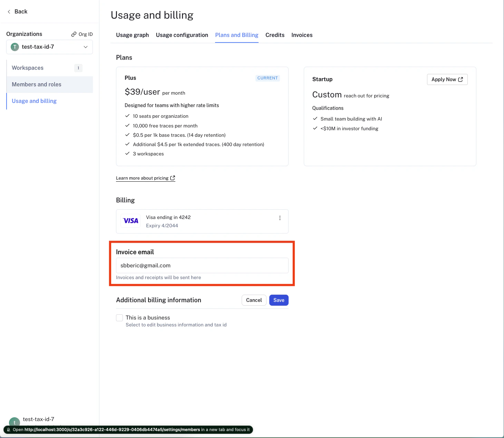Click the Invoice email input field
504x438 pixels.
click(x=202, y=266)
